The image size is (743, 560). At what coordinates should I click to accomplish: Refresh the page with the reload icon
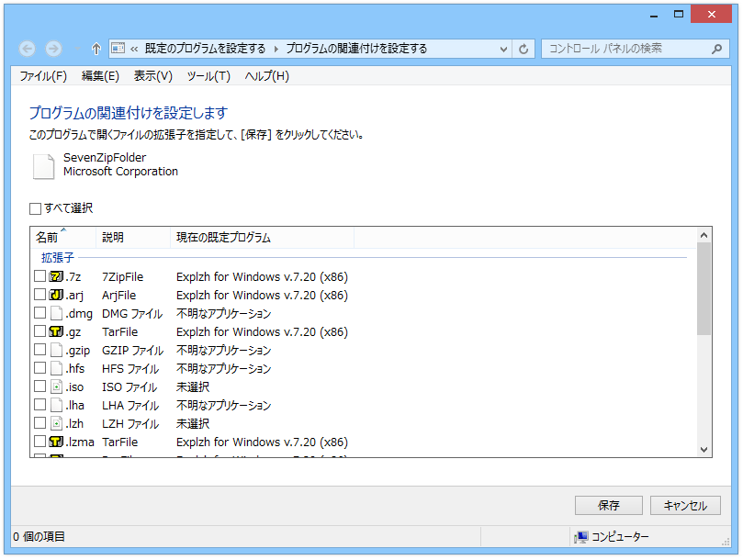coord(523,49)
